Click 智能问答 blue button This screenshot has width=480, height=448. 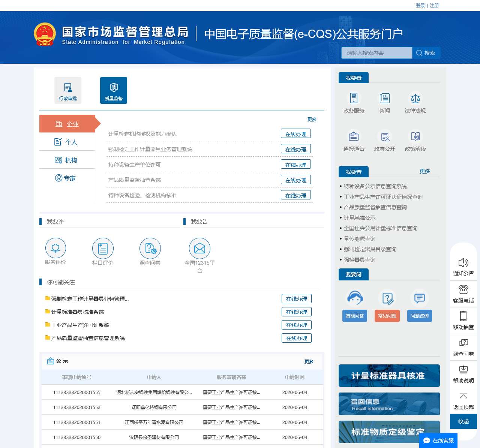[x=355, y=316]
